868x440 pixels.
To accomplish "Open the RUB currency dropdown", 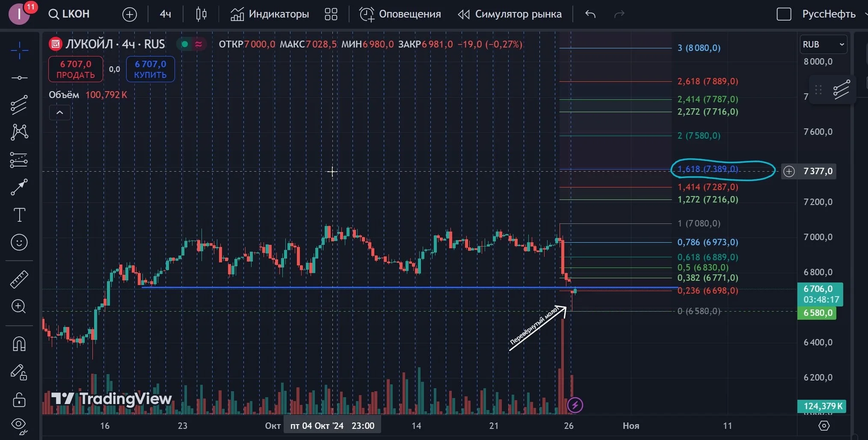I will pos(823,45).
